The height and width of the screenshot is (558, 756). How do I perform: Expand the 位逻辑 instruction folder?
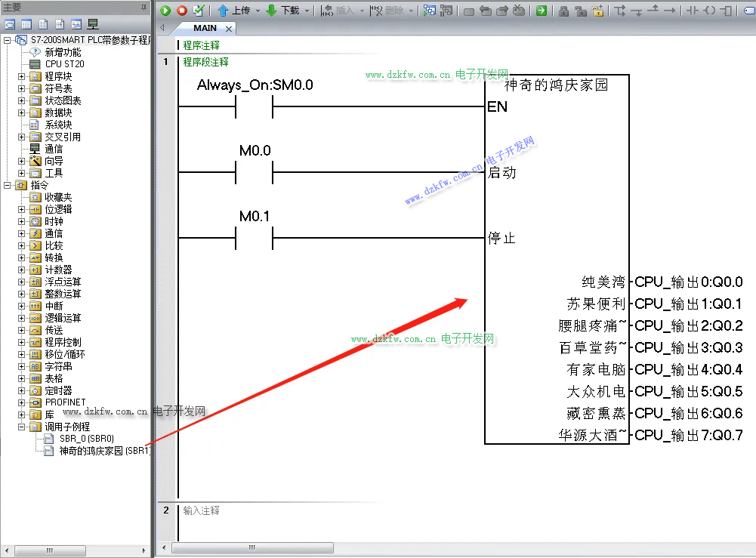pyautogui.click(x=22, y=209)
